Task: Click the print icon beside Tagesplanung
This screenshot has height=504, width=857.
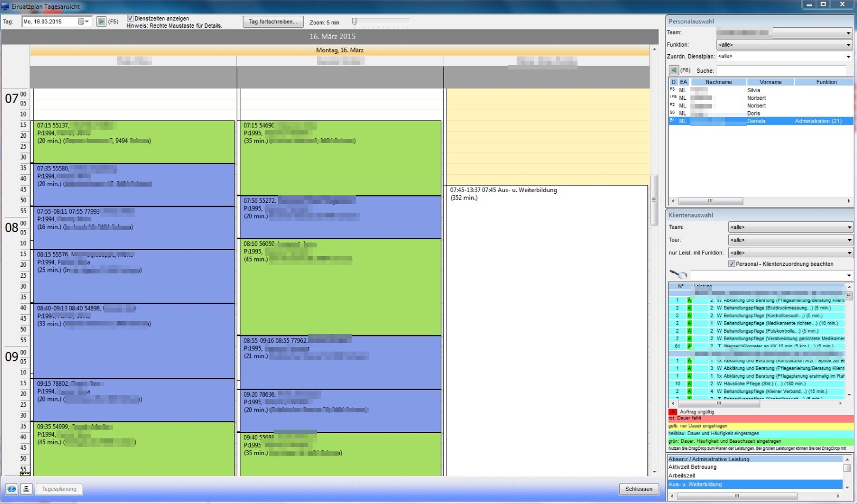Action: [x=26, y=489]
